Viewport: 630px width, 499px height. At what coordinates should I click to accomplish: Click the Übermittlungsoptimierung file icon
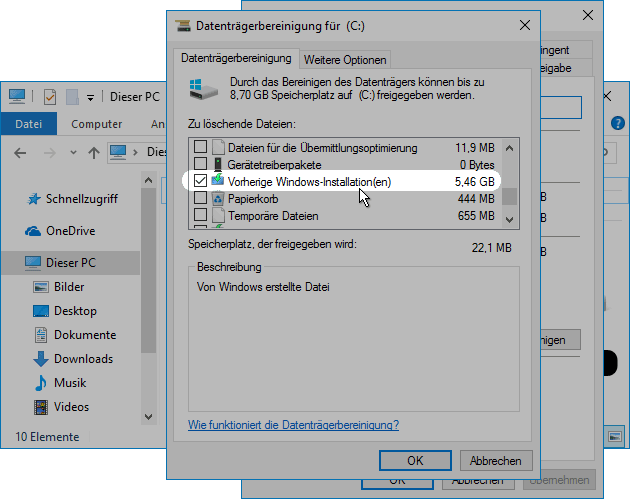tap(218, 147)
